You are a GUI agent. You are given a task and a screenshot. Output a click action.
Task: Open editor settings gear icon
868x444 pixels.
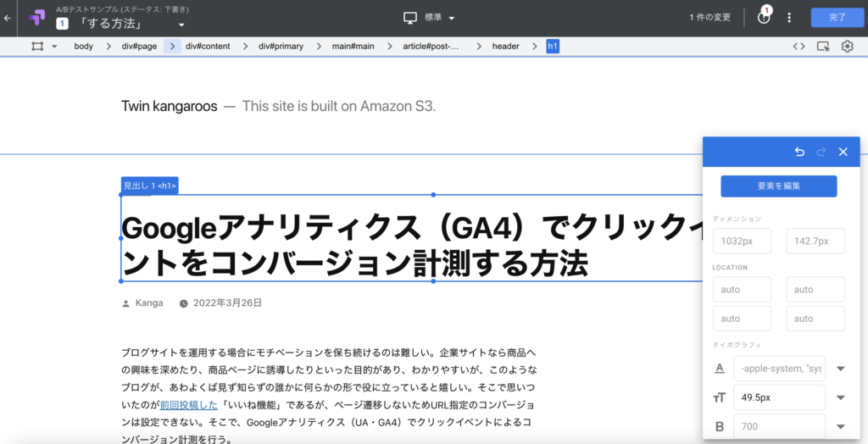point(847,47)
